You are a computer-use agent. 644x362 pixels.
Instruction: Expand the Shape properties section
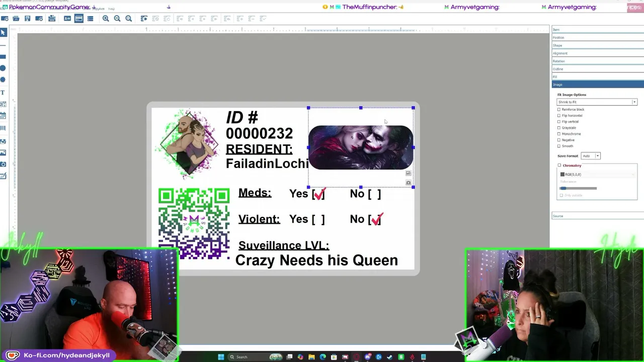[x=598, y=45]
